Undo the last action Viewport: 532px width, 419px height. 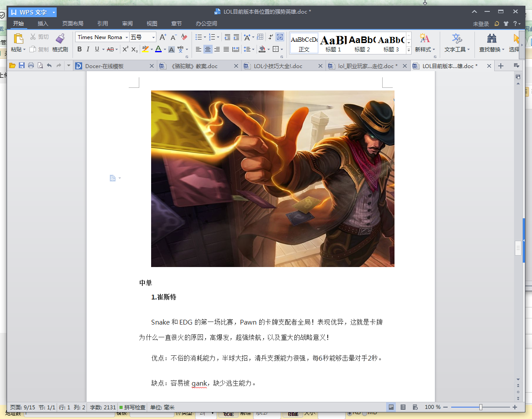coord(49,66)
